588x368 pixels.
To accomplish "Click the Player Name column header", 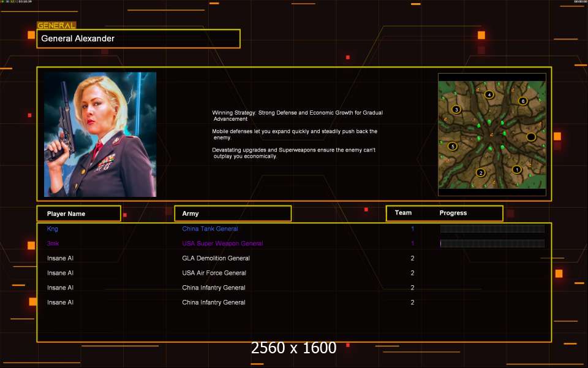I will click(79, 213).
